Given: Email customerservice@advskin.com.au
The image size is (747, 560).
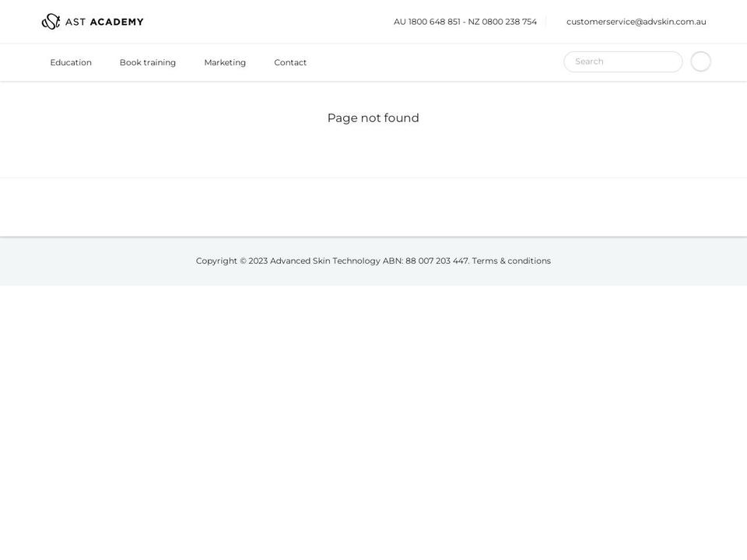Looking at the screenshot, I should pyautogui.click(x=636, y=22).
